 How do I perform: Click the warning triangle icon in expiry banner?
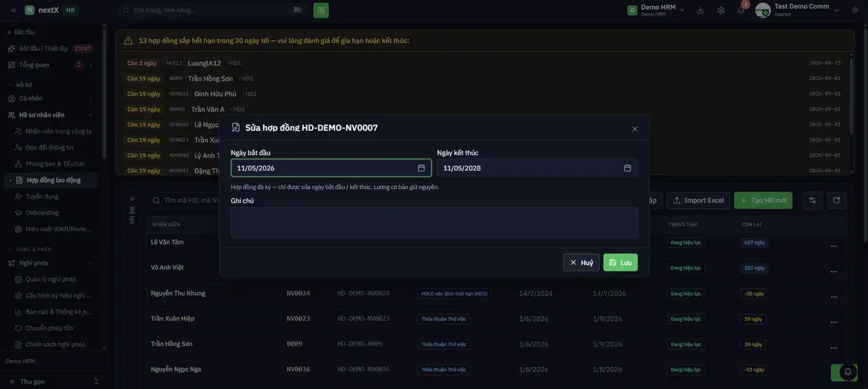coord(128,41)
